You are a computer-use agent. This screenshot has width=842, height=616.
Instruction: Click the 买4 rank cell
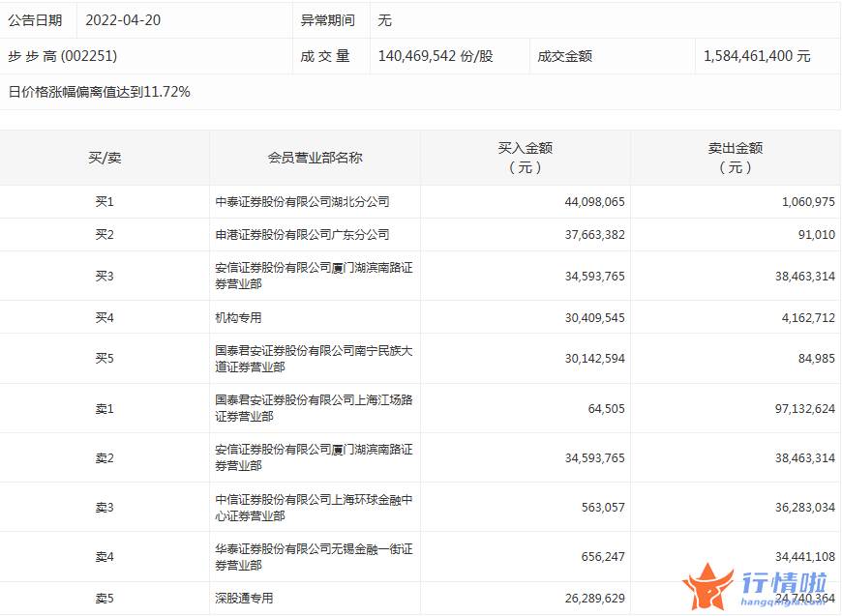[x=105, y=317]
